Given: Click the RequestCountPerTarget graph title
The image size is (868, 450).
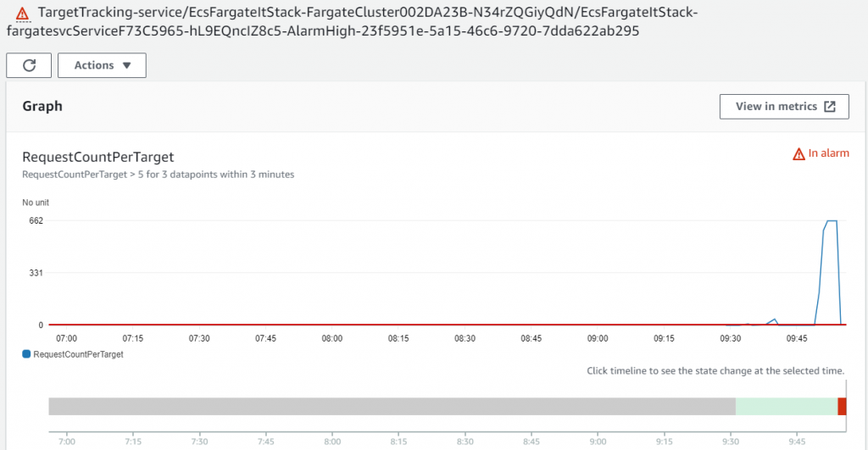Looking at the screenshot, I should pyautogui.click(x=98, y=157).
